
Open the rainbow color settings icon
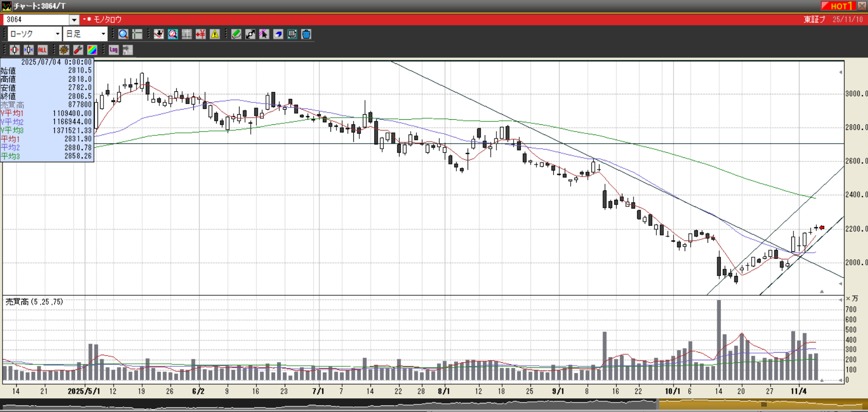click(92, 50)
